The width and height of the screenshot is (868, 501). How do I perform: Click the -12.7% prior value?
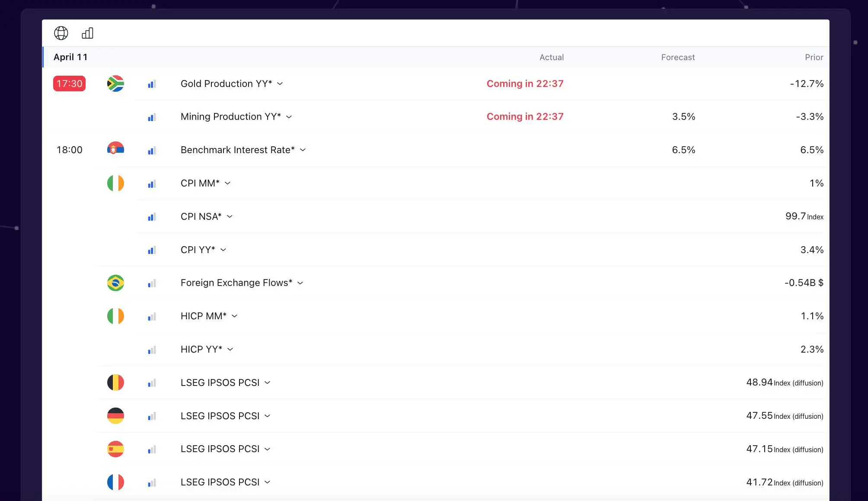tap(806, 83)
